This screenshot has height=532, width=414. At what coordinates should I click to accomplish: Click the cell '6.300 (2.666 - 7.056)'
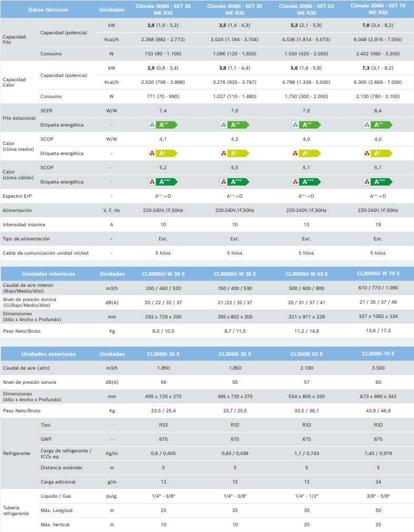[x=378, y=82]
